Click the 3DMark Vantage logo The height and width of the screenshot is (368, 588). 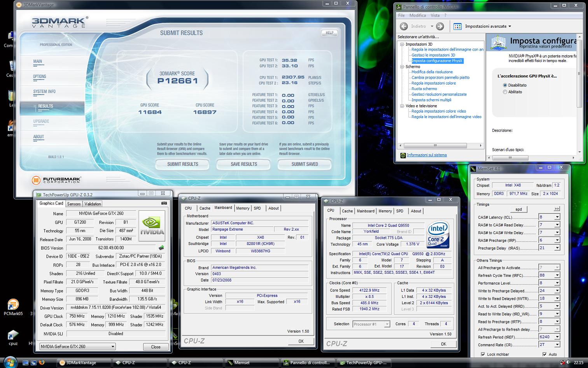click(60, 22)
